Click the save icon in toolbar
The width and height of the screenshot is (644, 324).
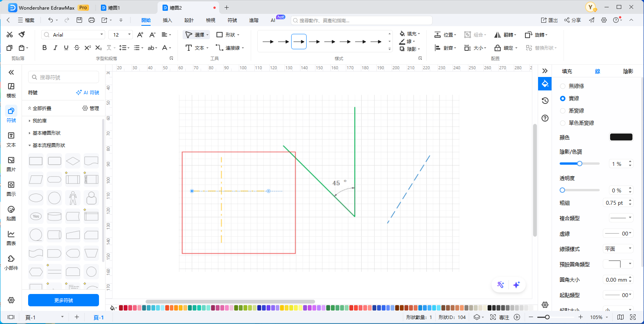click(x=79, y=20)
